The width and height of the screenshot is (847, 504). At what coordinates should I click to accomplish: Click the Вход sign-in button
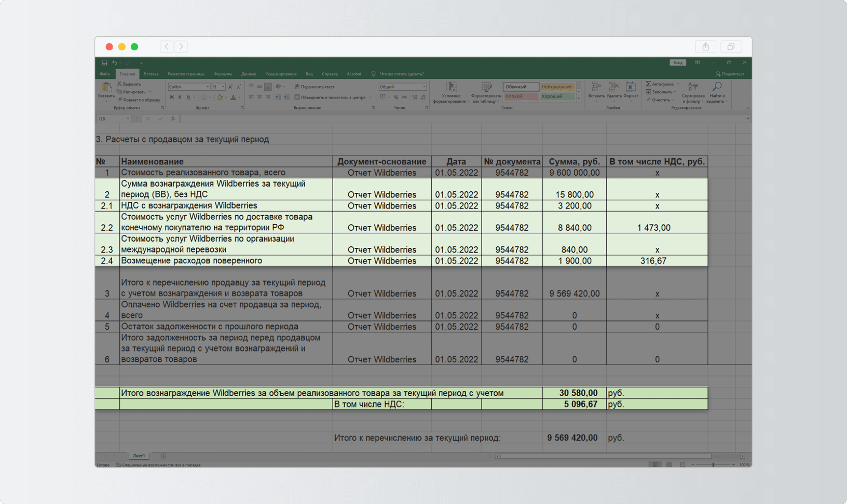pyautogui.click(x=678, y=63)
